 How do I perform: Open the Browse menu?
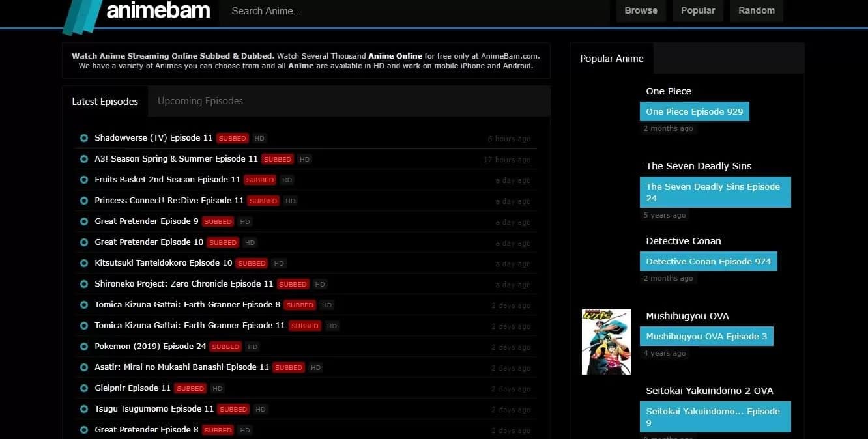tap(641, 10)
